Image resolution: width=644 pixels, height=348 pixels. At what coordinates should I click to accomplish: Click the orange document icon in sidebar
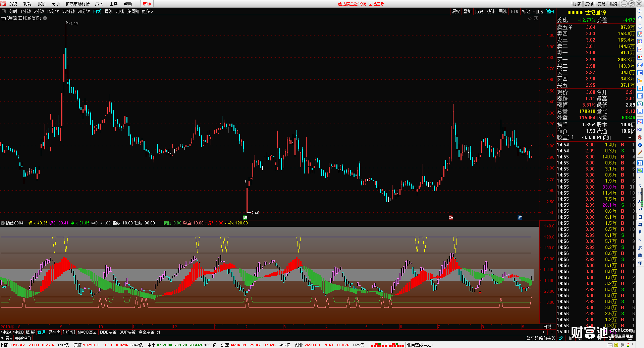coord(640,88)
